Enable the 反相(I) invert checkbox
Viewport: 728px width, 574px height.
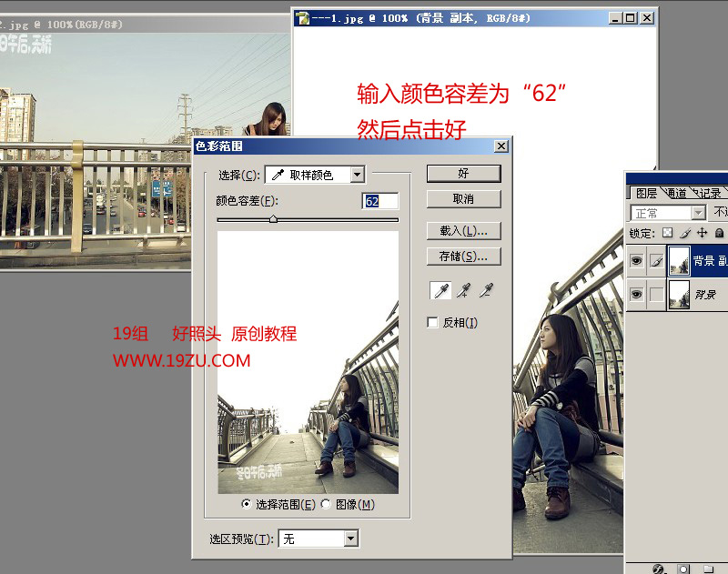tap(432, 322)
